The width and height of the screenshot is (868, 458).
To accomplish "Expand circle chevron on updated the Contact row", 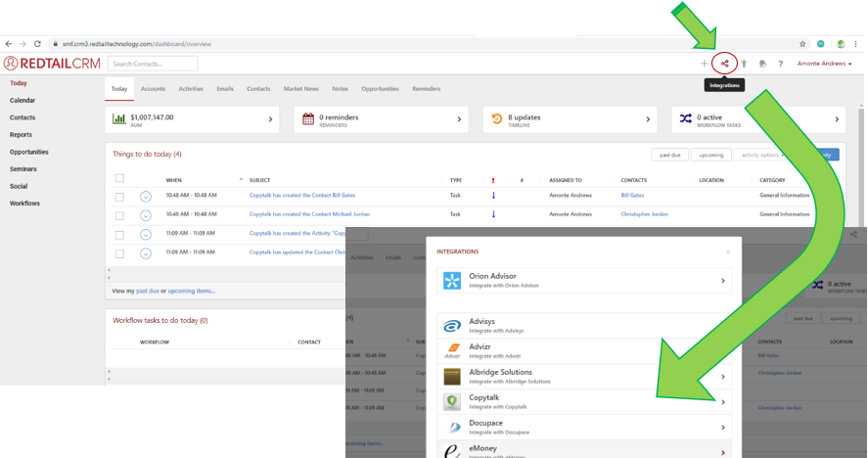I will coord(146,253).
